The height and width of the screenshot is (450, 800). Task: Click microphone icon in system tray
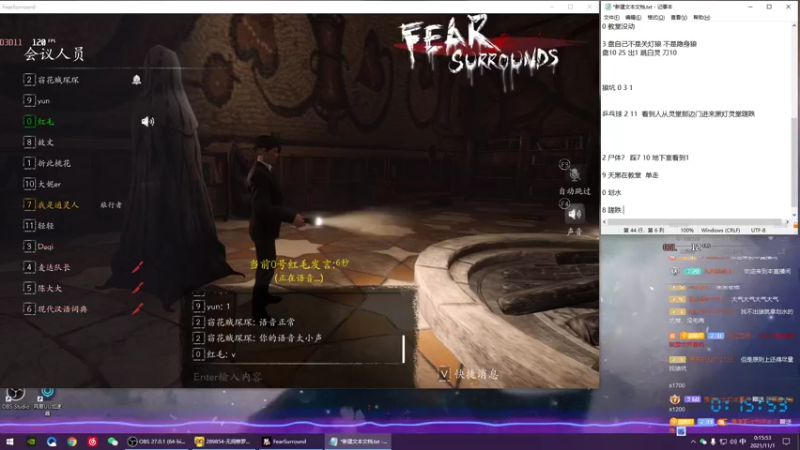point(713,442)
